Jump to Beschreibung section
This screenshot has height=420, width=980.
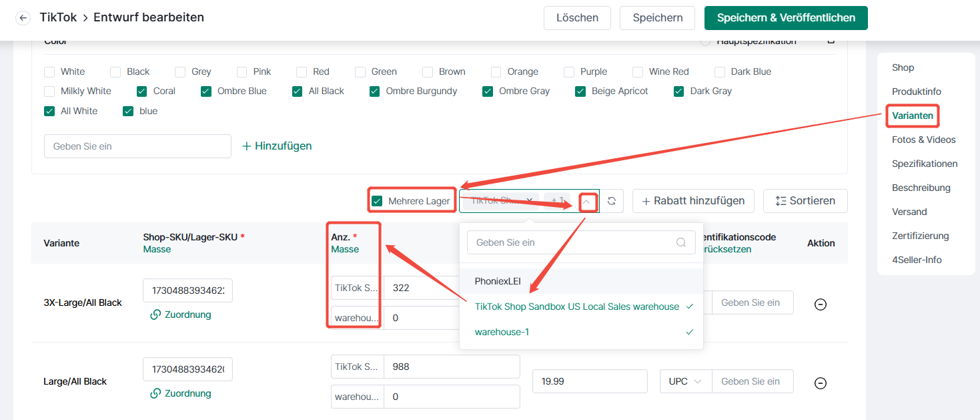point(921,188)
